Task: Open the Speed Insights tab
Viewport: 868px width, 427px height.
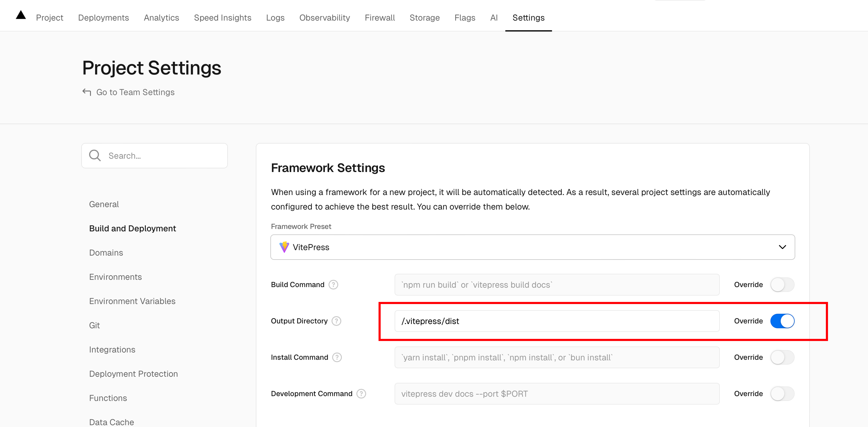Action: [x=222, y=18]
